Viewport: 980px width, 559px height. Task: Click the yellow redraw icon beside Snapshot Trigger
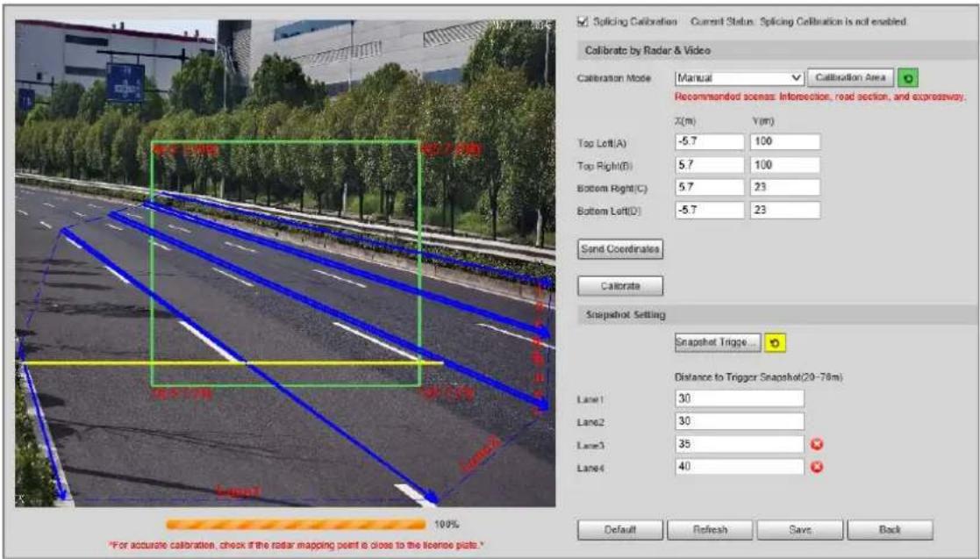(x=775, y=342)
